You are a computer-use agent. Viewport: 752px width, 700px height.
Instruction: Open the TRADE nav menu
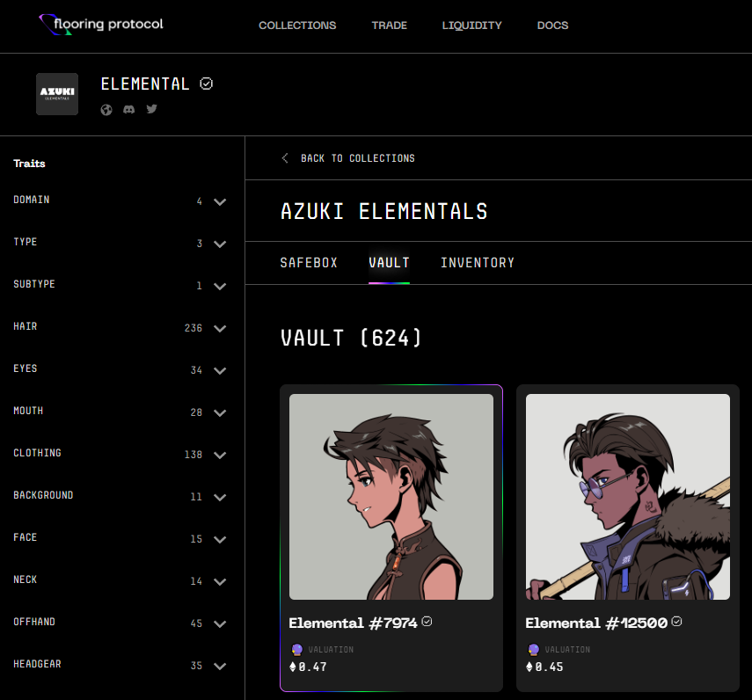tap(390, 26)
